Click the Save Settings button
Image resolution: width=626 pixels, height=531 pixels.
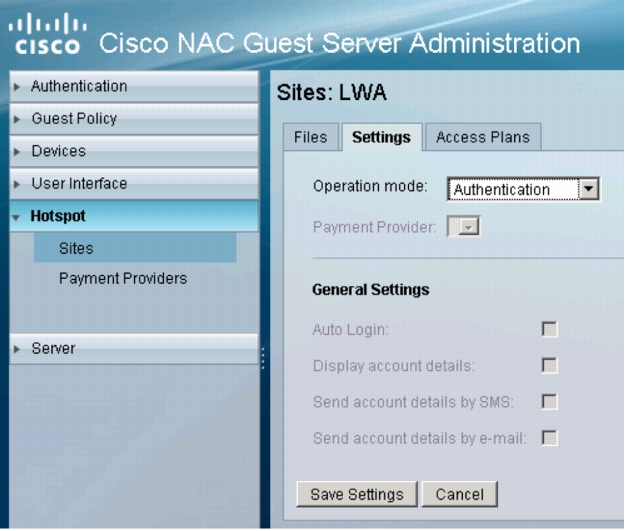click(x=357, y=494)
